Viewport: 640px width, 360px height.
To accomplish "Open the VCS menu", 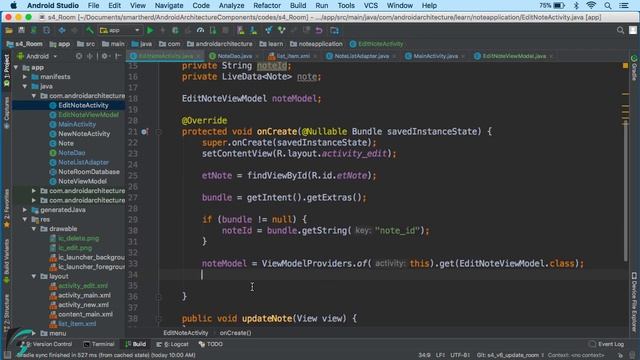I will tap(371, 6).
